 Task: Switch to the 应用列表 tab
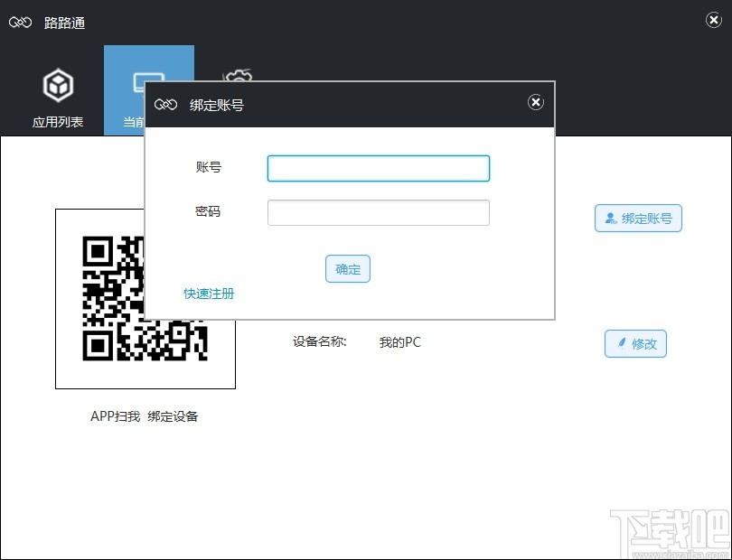58,90
